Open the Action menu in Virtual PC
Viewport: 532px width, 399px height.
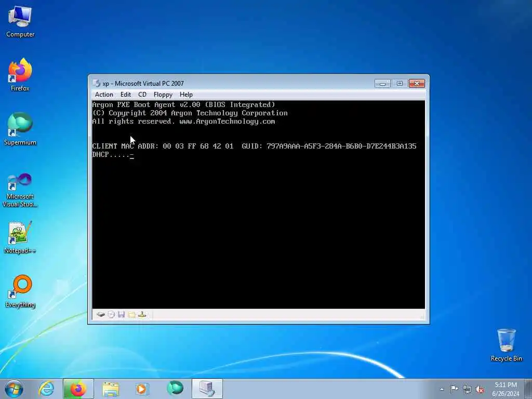click(x=104, y=95)
